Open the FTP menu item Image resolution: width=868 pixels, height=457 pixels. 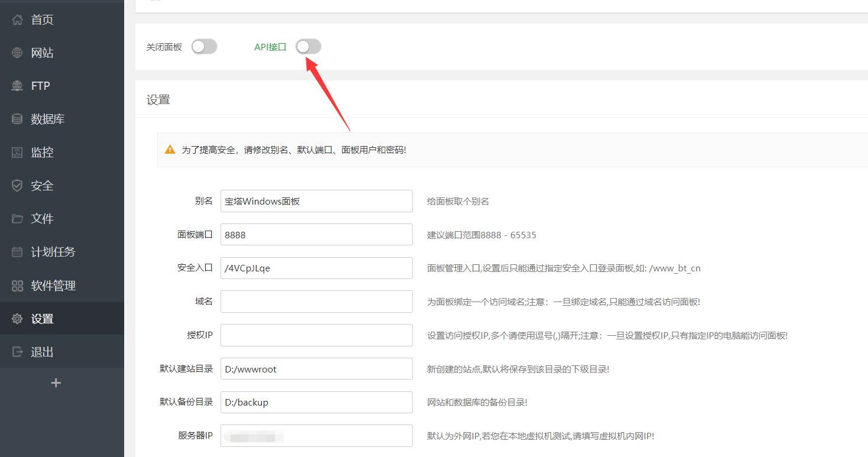pos(62,86)
